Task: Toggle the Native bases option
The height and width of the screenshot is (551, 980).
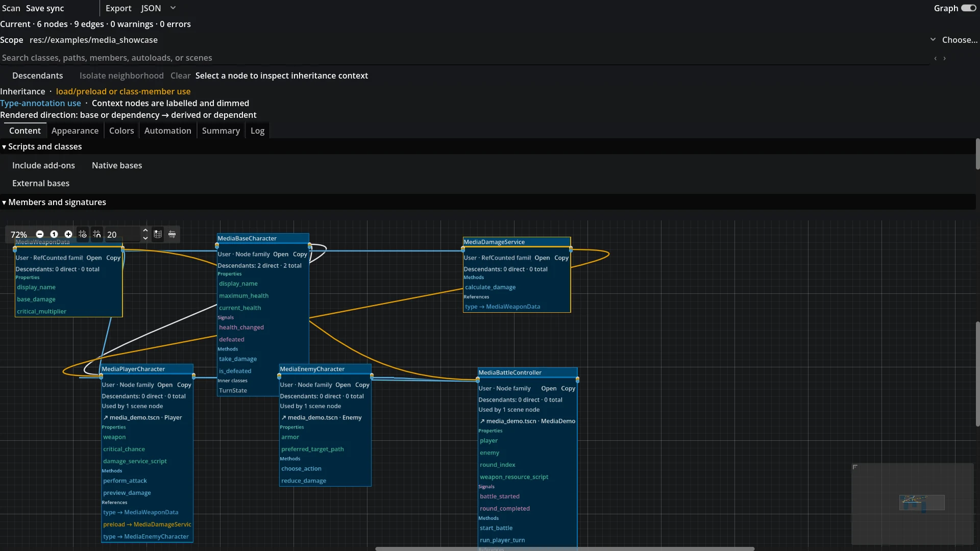Action: tap(117, 165)
